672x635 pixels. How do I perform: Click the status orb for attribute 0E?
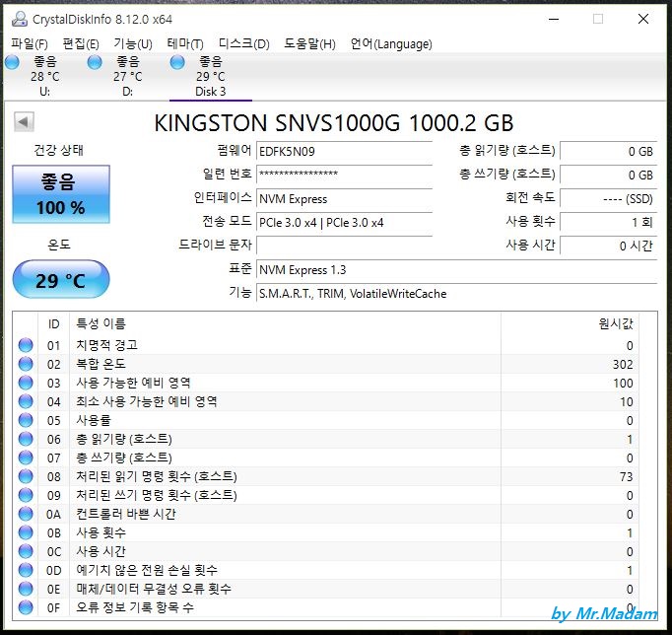(26, 589)
